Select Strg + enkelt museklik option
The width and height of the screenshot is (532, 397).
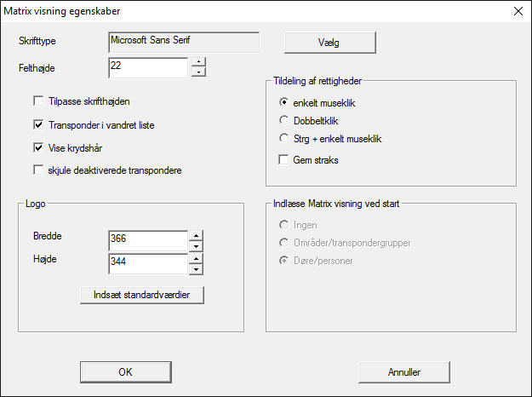tap(285, 138)
